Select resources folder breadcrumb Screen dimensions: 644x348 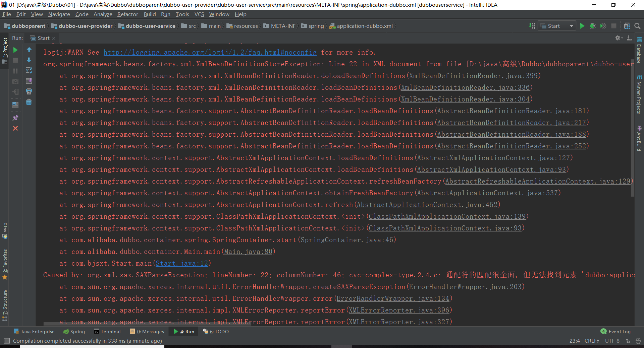click(242, 26)
